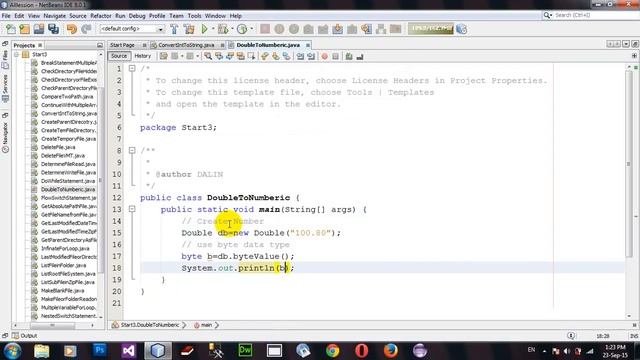The image size is (640, 360).
Task: Undo the last edit via toolbar
Action: [x=72, y=29]
